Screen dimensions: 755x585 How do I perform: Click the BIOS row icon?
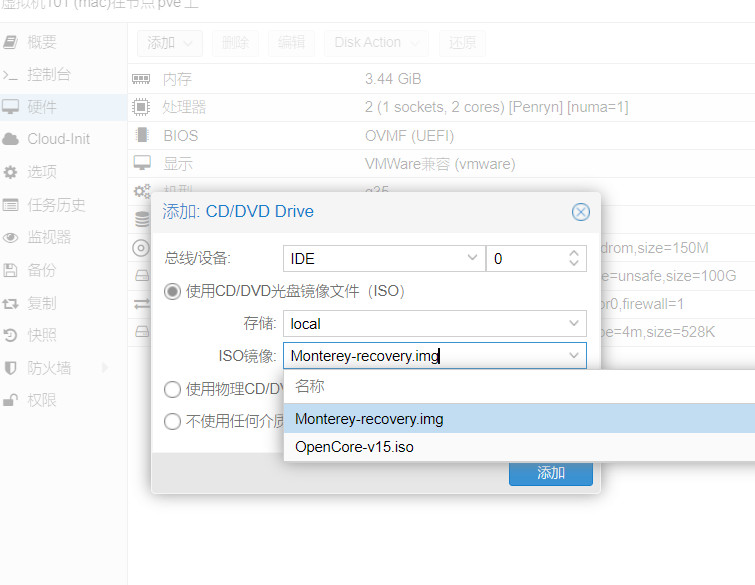[x=142, y=135]
